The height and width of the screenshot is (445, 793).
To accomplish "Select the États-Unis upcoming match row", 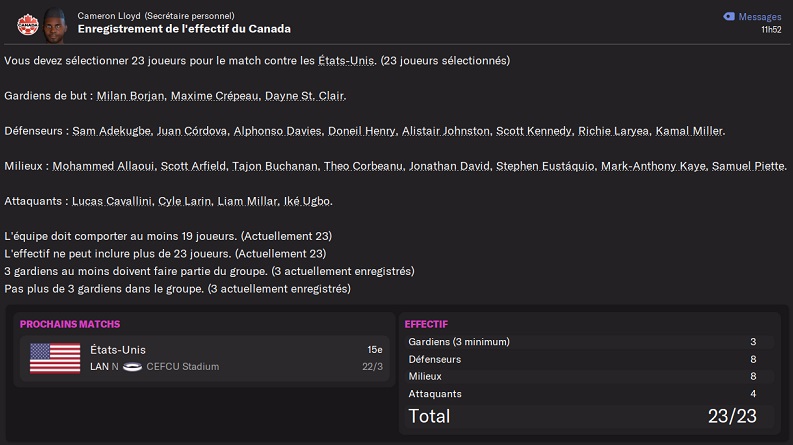I will 205,358.
